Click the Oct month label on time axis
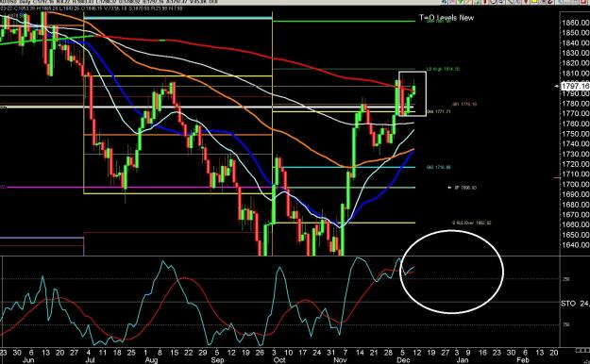590x364 pixels. tap(279, 360)
